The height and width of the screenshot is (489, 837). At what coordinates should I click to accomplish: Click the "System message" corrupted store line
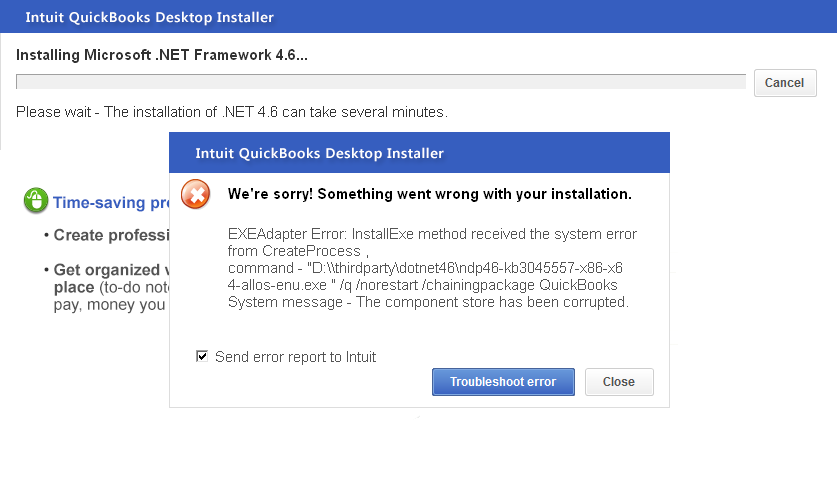[x=428, y=302]
